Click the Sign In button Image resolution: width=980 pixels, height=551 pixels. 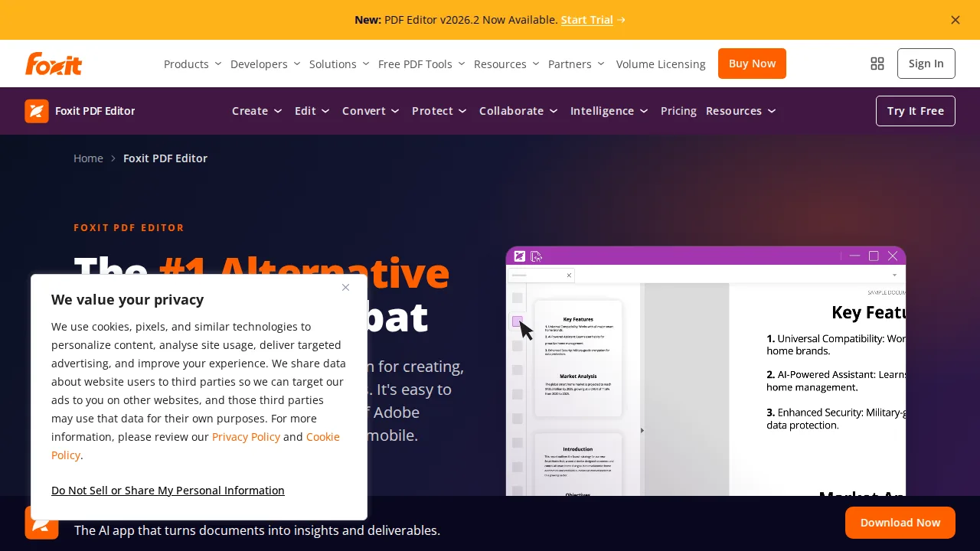(x=926, y=64)
